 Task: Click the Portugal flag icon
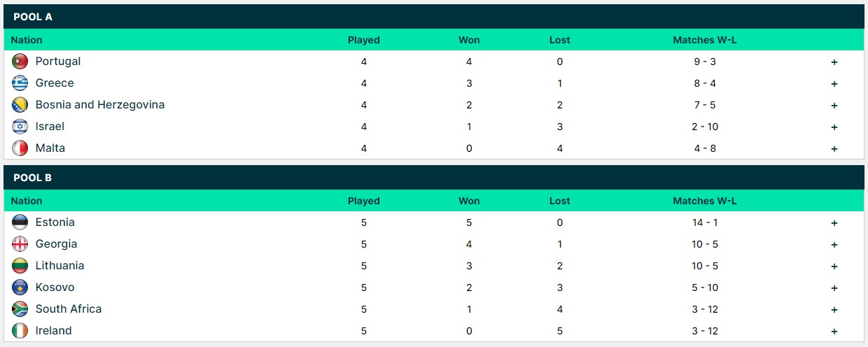click(x=20, y=62)
